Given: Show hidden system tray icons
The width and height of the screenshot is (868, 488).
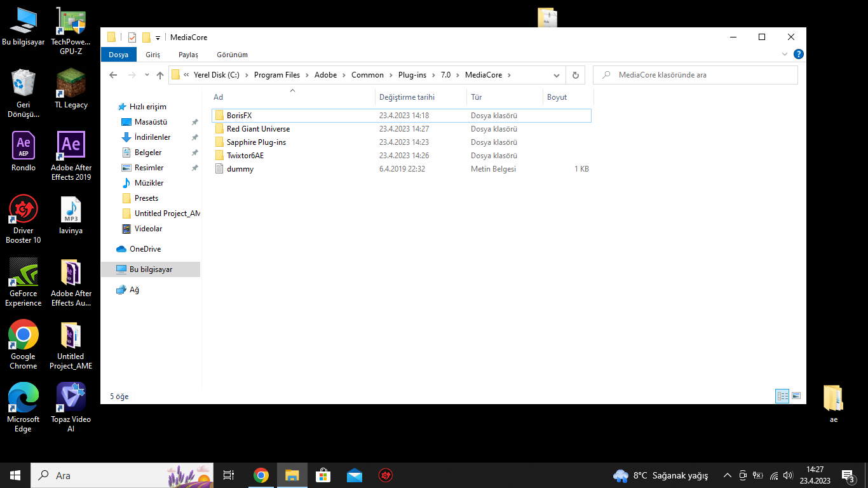Looking at the screenshot, I should coord(728,475).
